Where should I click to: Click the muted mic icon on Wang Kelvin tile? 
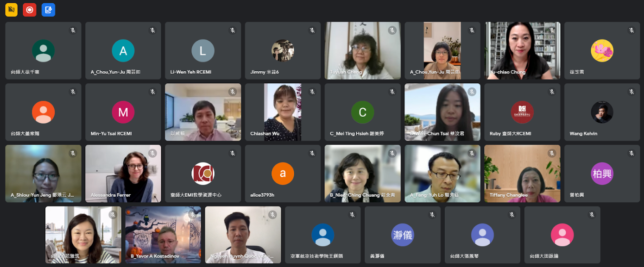click(631, 92)
